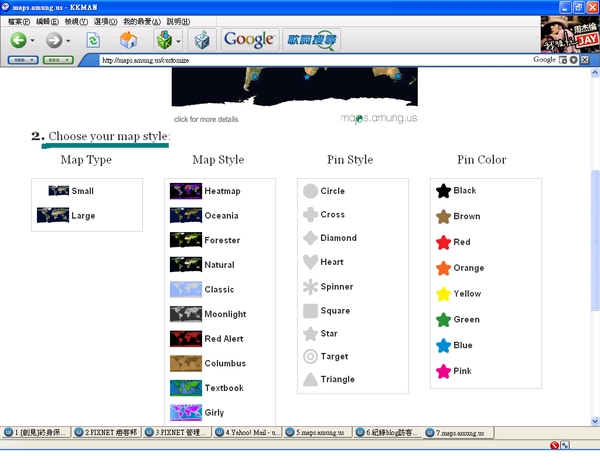Switch to tab 2 PIXNET

107,432
